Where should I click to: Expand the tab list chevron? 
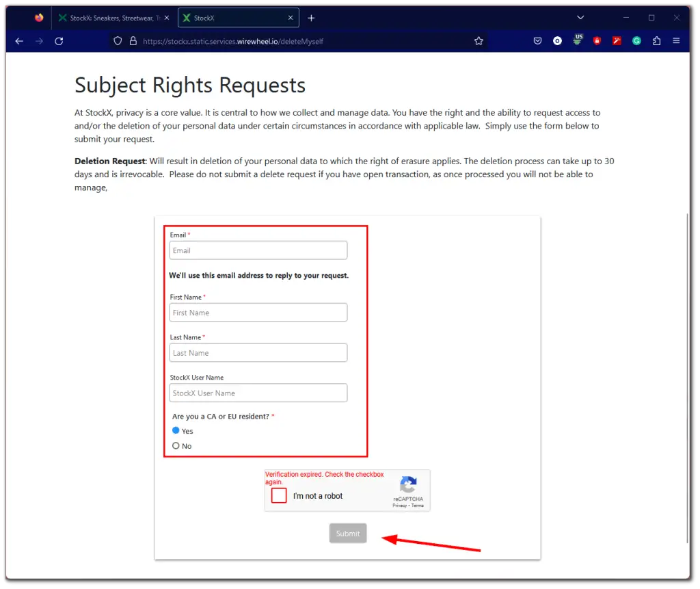click(580, 17)
